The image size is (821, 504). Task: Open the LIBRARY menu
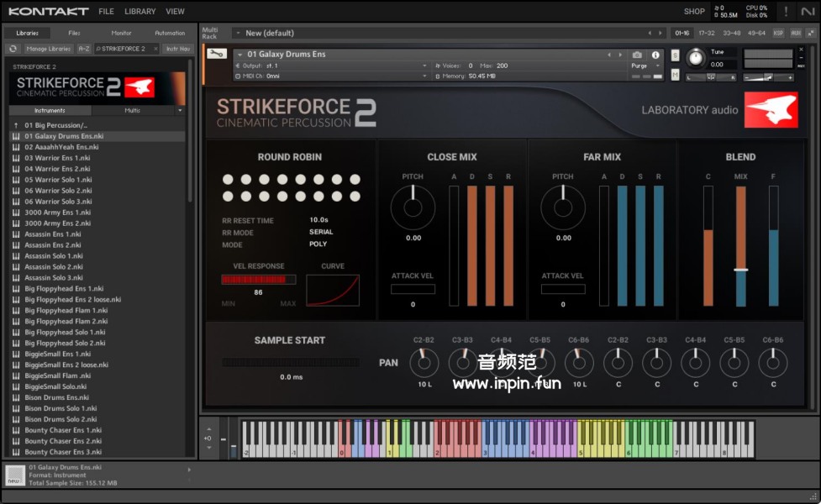click(139, 12)
